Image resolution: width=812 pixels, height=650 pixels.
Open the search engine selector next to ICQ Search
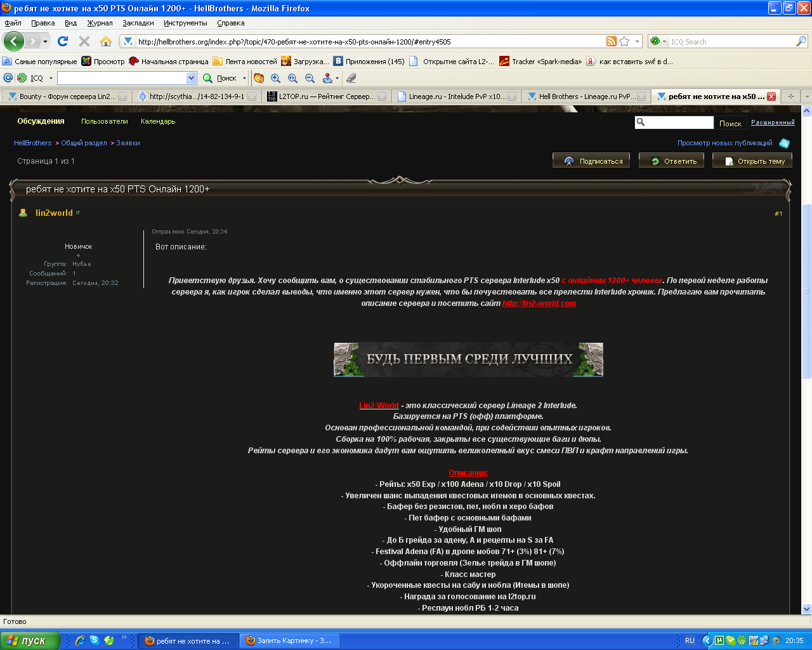(658, 42)
